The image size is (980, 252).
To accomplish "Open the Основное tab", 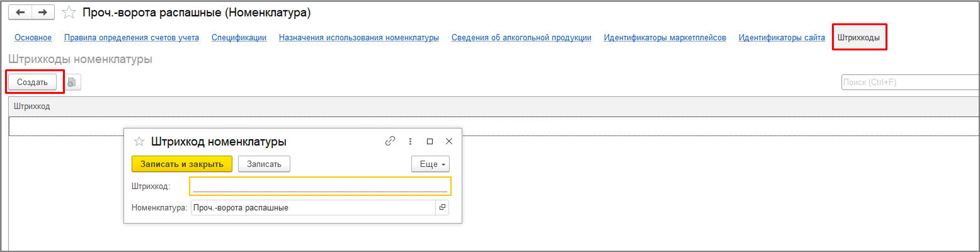I will pyautogui.click(x=33, y=38).
